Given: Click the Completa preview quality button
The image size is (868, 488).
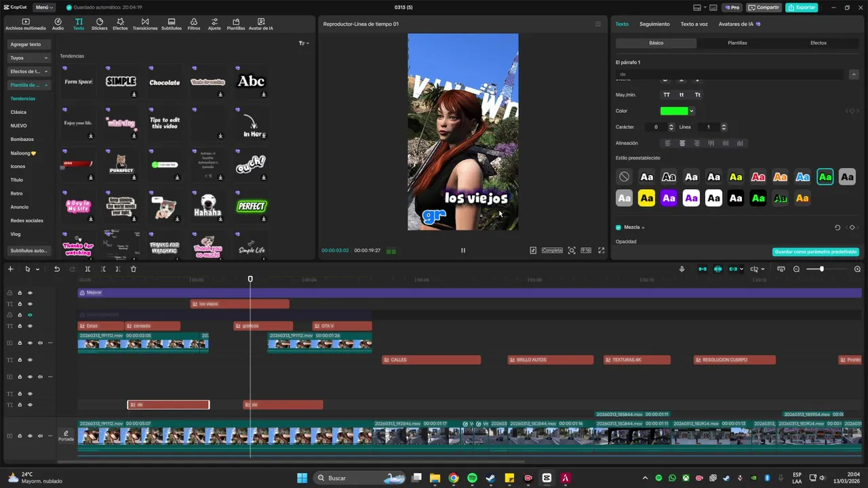Looking at the screenshot, I should click(x=552, y=250).
